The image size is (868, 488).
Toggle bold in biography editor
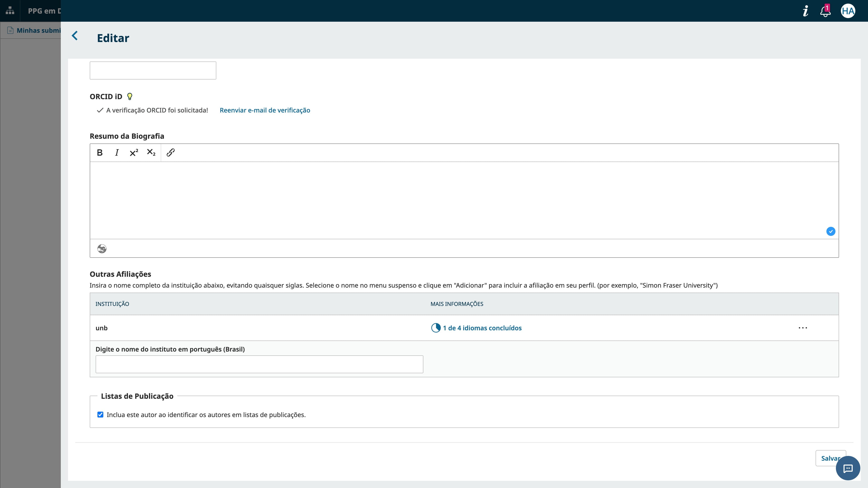100,152
